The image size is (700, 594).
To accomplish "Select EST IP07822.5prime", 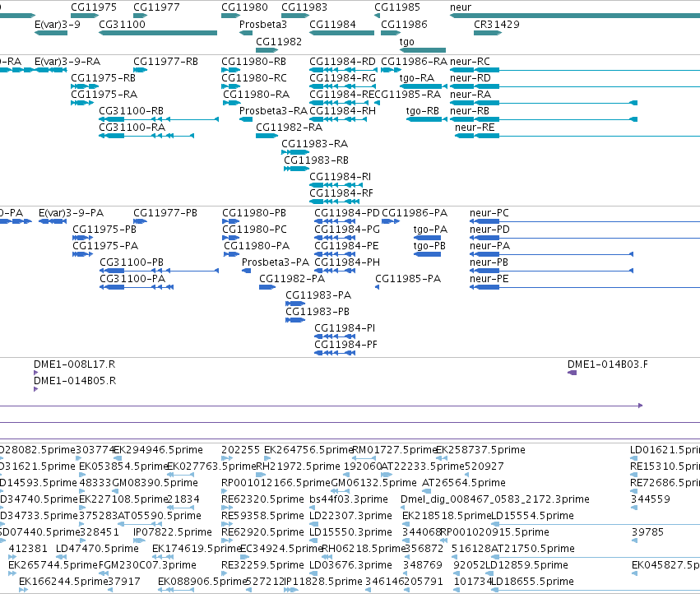I will click(x=172, y=532).
